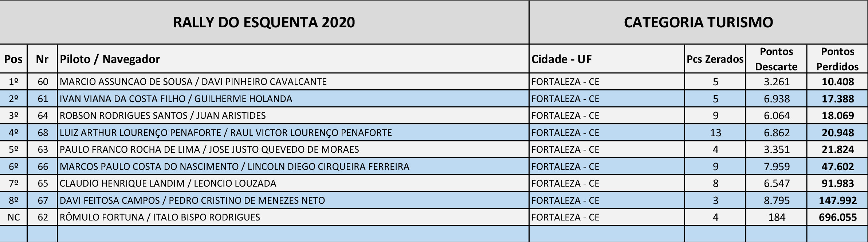Click the Pcs Zerados column header
This screenshot has width=868, height=242.
(715, 59)
